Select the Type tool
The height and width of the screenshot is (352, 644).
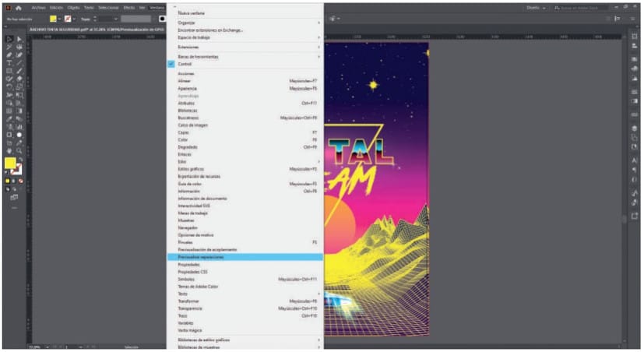click(9, 63)
